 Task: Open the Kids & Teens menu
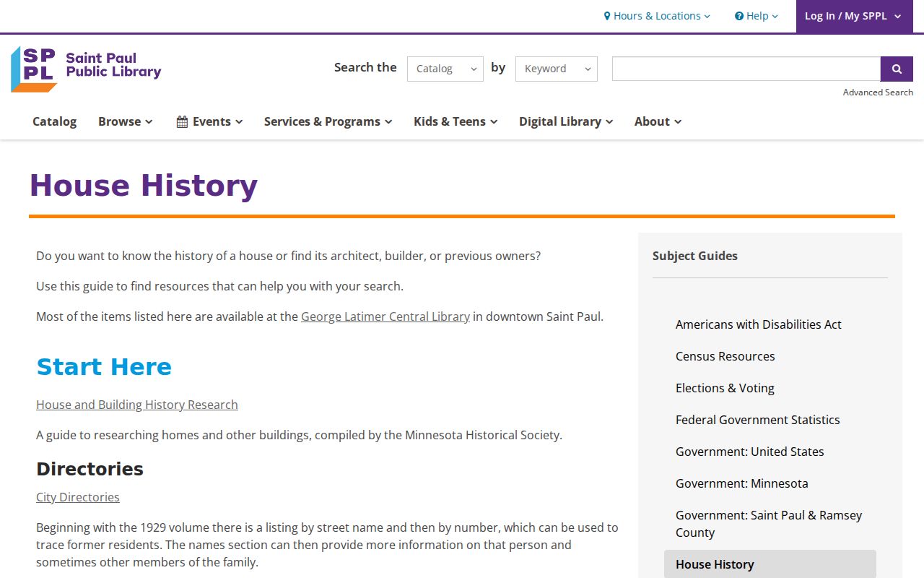click(456, 121)
